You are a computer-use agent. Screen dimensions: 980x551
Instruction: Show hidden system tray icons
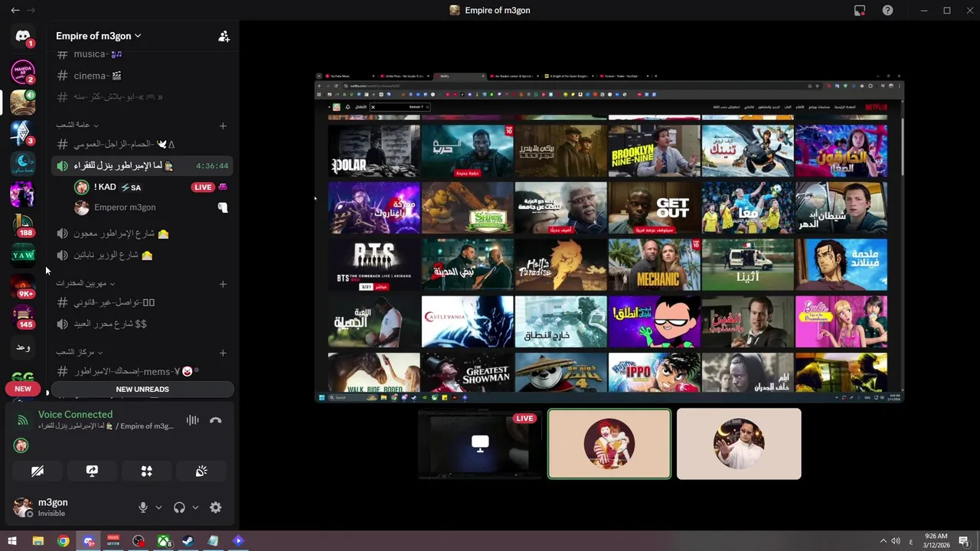883,541
